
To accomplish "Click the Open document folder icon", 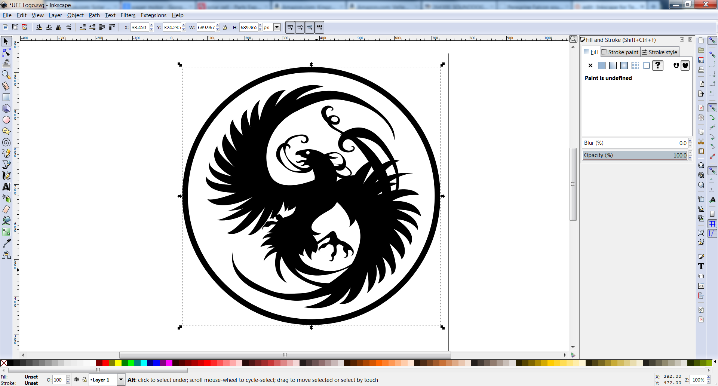I will (x=701, y=50).
